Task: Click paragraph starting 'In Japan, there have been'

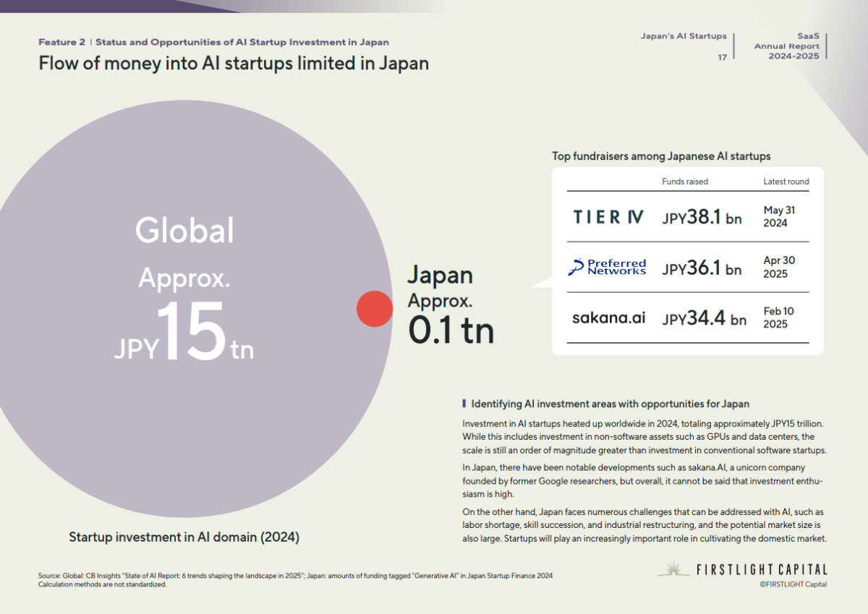Action: coord(642,481)
